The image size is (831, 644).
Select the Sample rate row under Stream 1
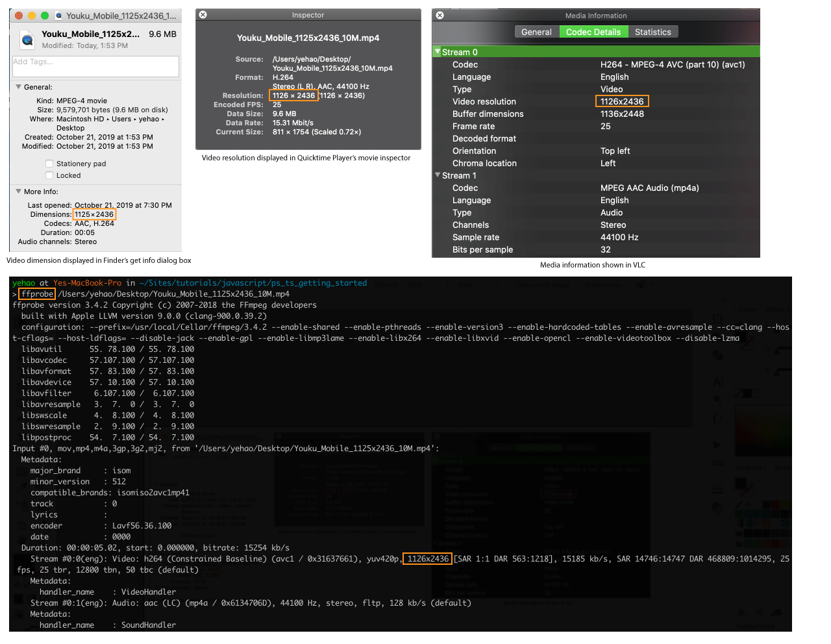[x=476, y=237]
